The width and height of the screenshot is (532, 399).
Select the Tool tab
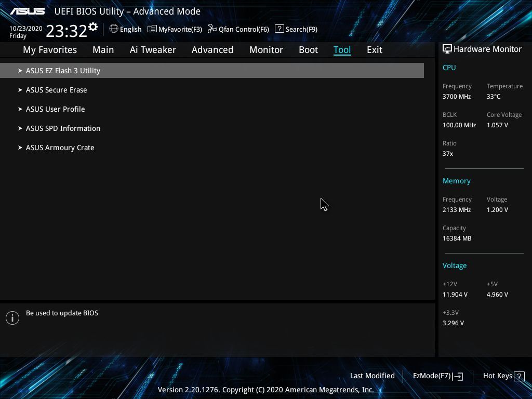point(342,50)
